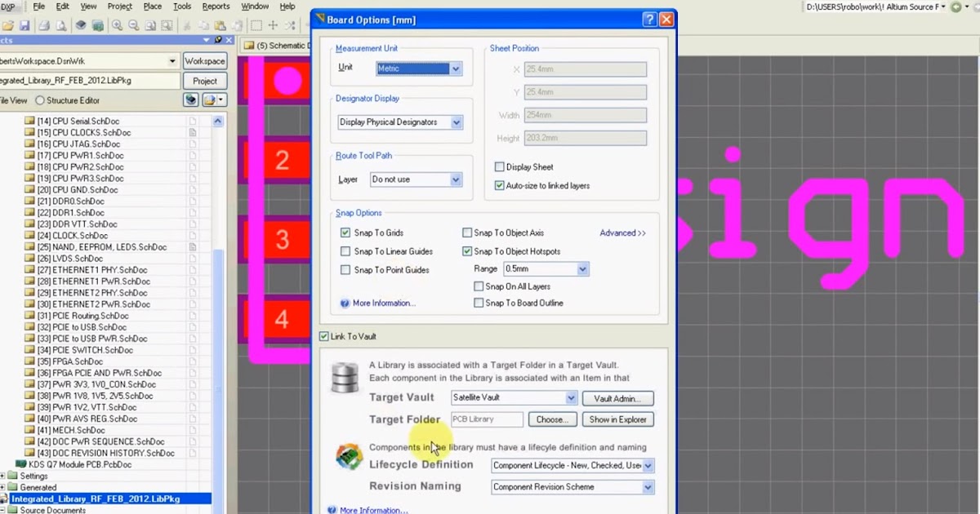Click the layer stack devices view icon
Viewport: 980px width, 514px height.
81,25
